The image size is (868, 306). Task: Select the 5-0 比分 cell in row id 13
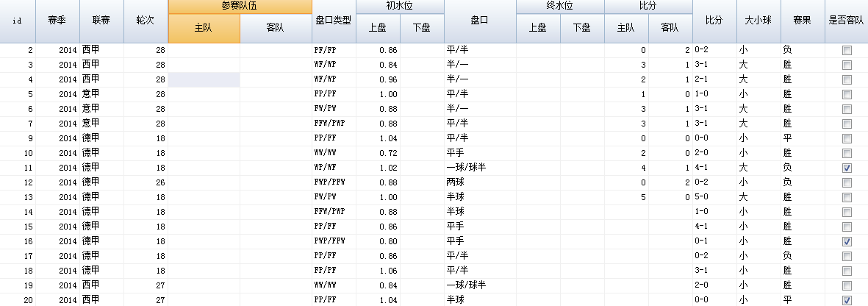point(714,197)
